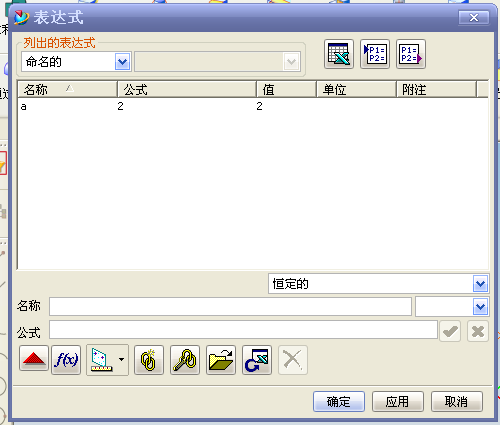
Task: Open the spreadsheet edit icon
Action: [339, 54]
